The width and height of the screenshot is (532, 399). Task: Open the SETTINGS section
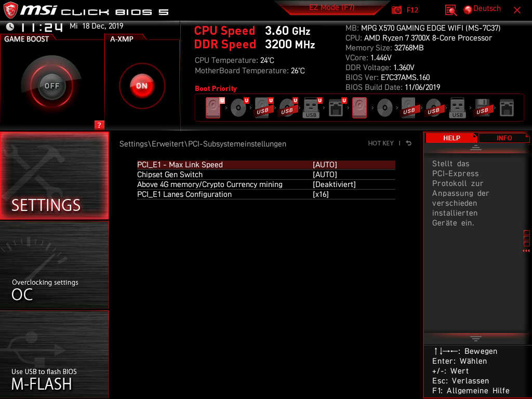click(55, 176)
